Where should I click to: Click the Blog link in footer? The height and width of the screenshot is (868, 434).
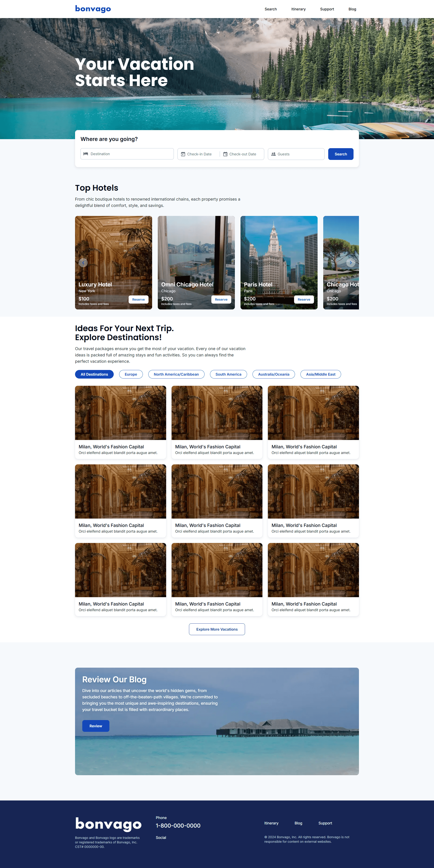point(298,823)
